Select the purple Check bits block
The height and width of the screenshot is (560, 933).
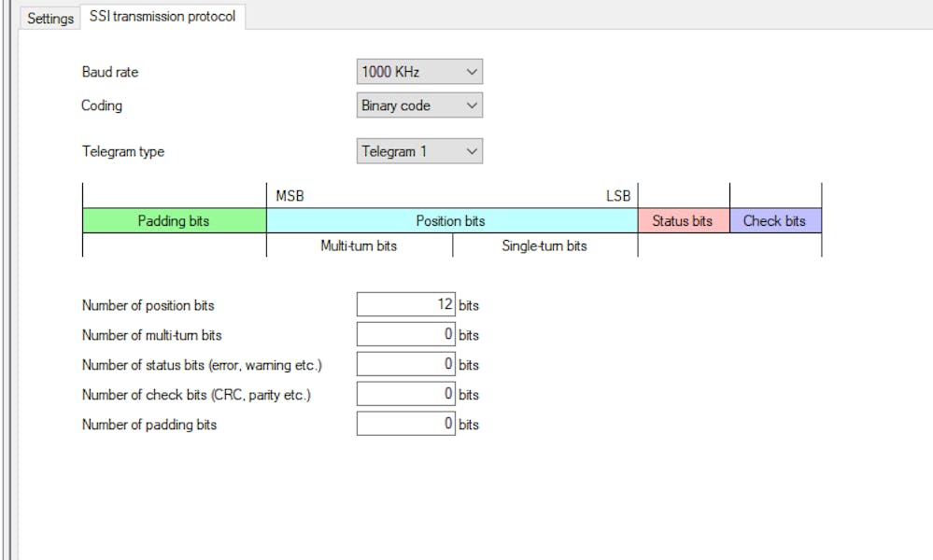tap(774, 221)
